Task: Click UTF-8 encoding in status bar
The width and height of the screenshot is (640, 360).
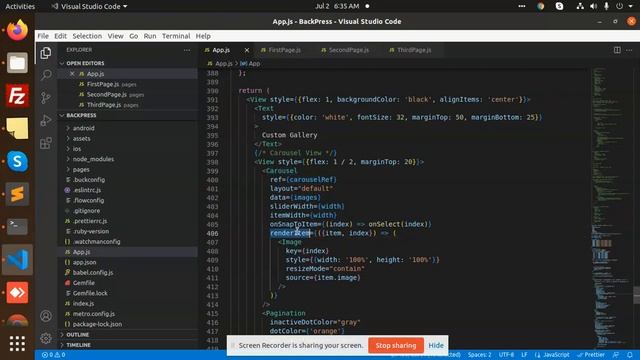Action: pyautogui.click(x=506, y=355)
